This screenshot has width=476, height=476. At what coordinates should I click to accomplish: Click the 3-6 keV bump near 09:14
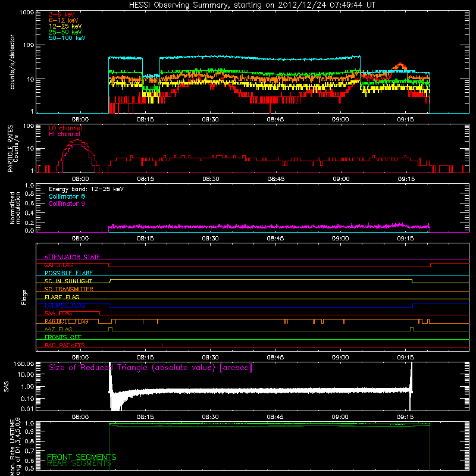pos(400,65)
